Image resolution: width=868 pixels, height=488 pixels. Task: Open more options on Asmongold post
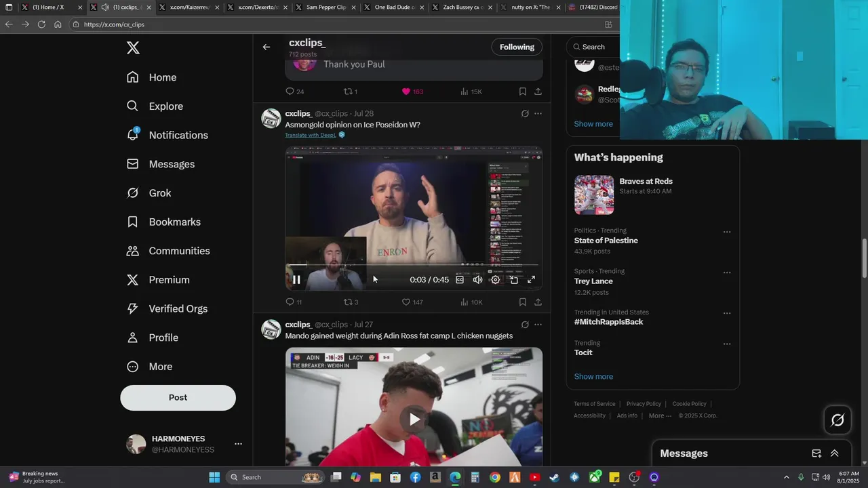coord(538,114)
